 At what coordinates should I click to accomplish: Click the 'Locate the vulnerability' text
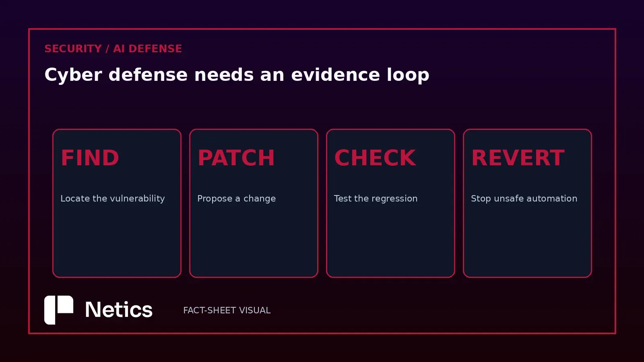113,199
